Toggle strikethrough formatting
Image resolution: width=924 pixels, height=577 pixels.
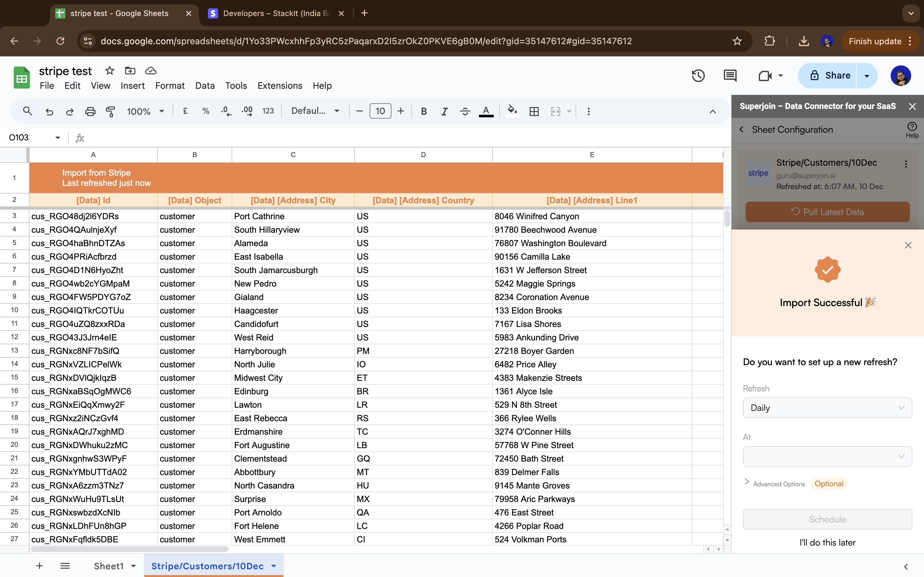coord(465,112)
